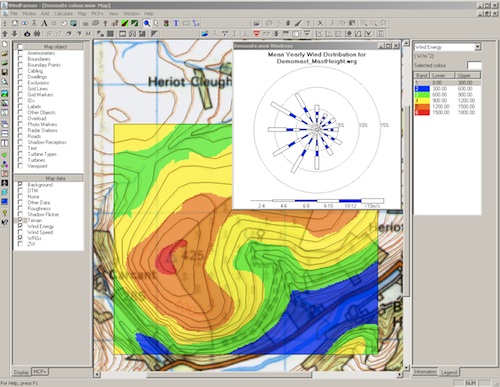The width and height of the screenshot is (500, 387).
Task: Click the map vertical scrollbar up arrow
Action: coord(406,43)
